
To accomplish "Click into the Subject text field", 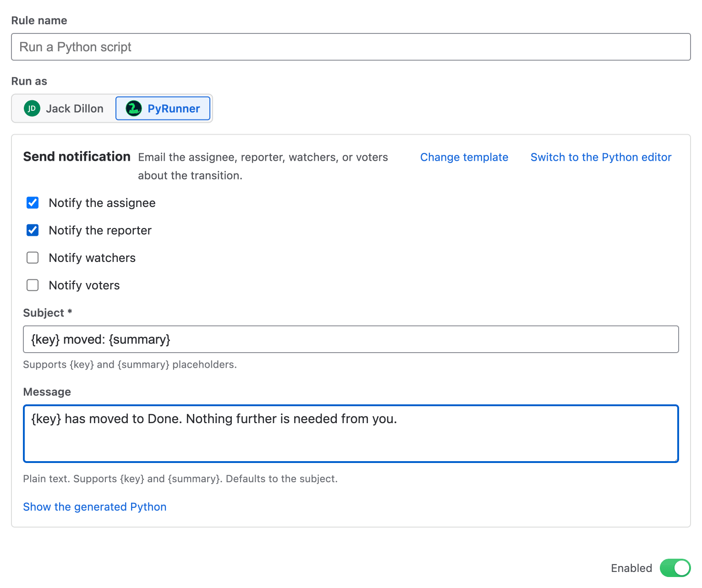I will pos(351,339).
